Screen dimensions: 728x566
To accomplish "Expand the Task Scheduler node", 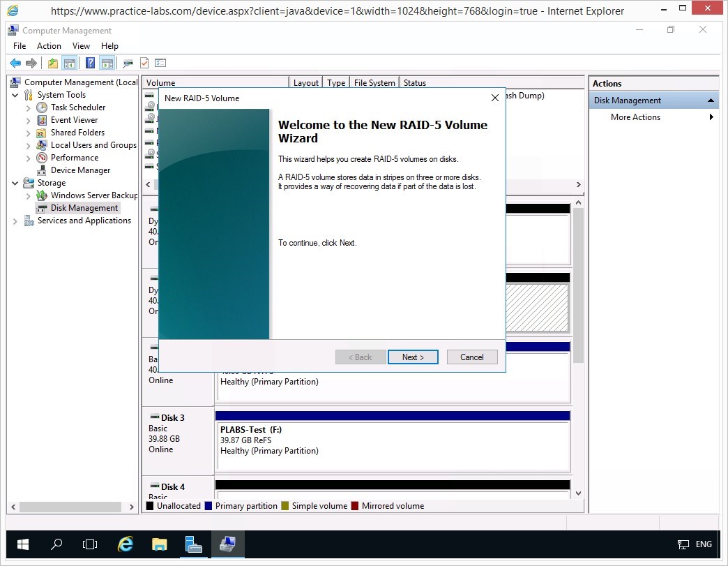I will 28,107.
